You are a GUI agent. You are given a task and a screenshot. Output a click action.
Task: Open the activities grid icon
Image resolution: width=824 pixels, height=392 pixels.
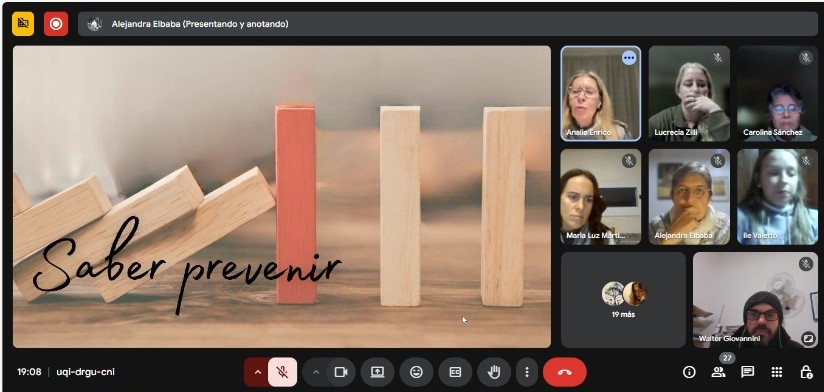pyautogui.click(x=777, y=372)
